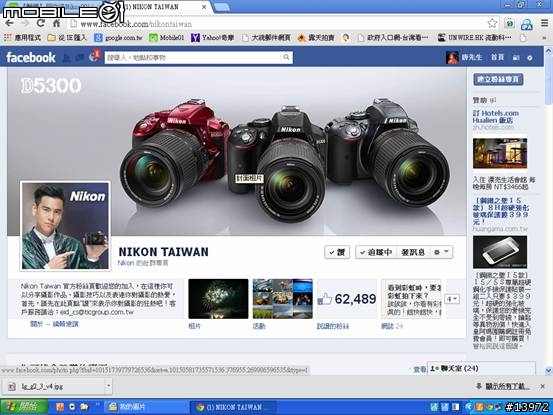Open the fireworks Photos thumbnail
This screenshot has width=553, height=415.
pos(218,299)
